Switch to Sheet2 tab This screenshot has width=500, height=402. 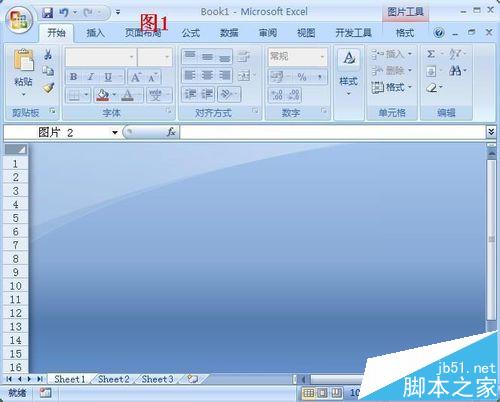113,379
